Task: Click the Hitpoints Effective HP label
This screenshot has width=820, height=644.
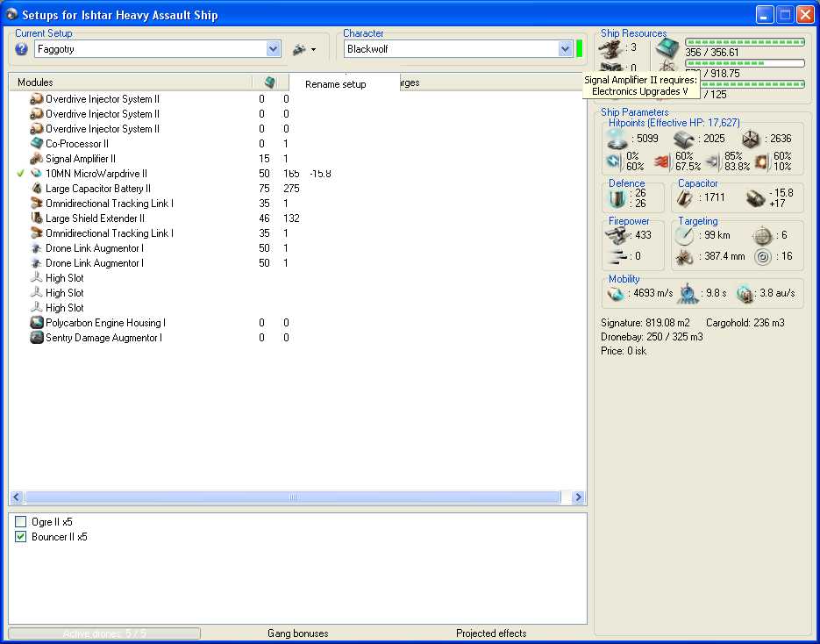Action: click(x=674, y=123)
